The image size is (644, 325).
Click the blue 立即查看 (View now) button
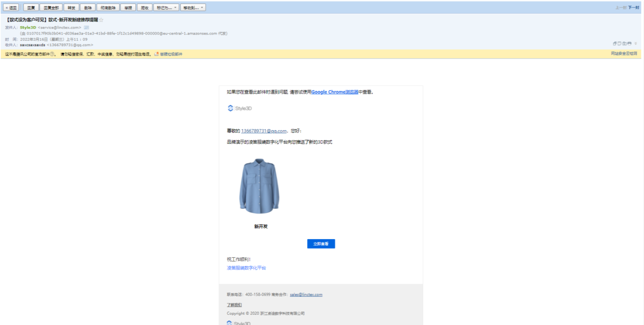[x=321, y=244]
